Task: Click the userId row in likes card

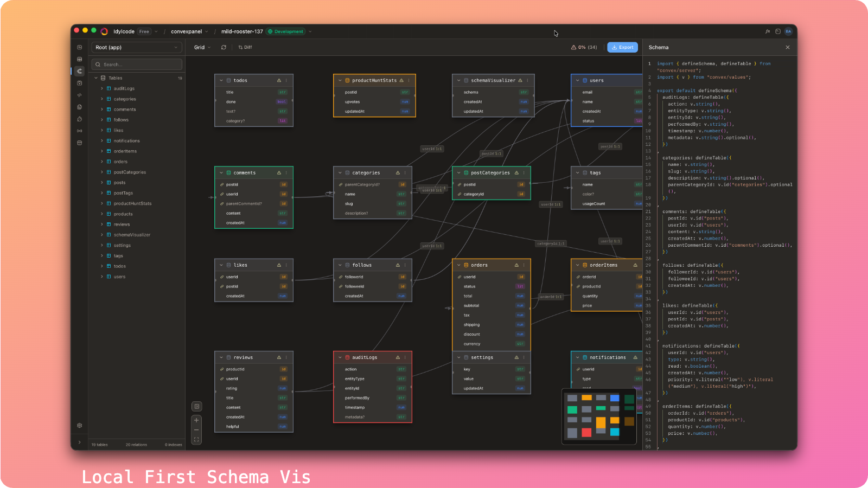Action: [254, 277]
